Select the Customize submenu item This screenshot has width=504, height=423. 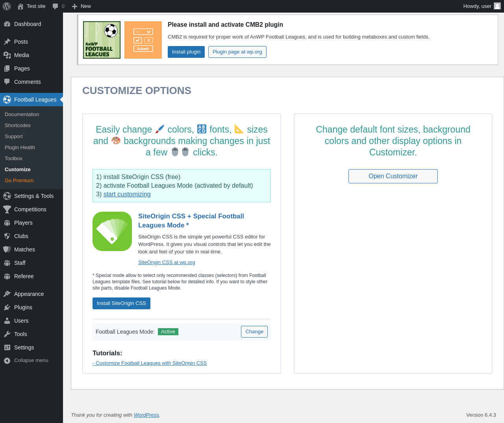coord(18,170)
